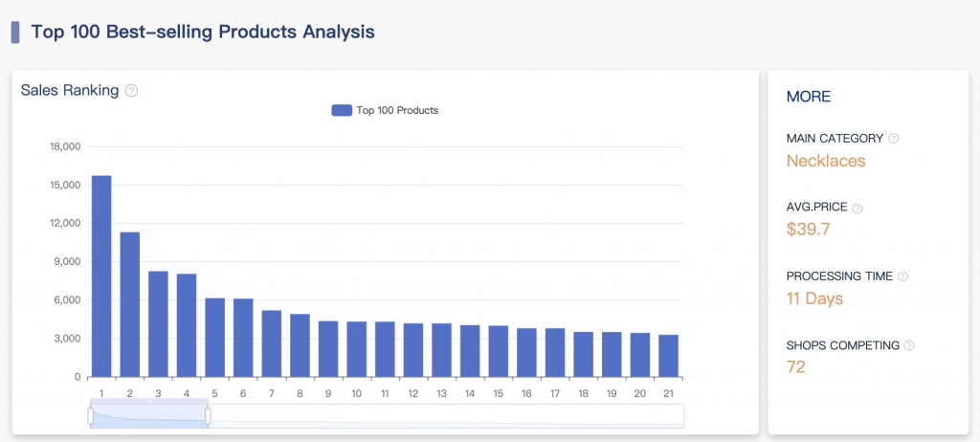980x442 pixels.
Task: Click the bar for rank 8 product
Action: tap(300, 345)
